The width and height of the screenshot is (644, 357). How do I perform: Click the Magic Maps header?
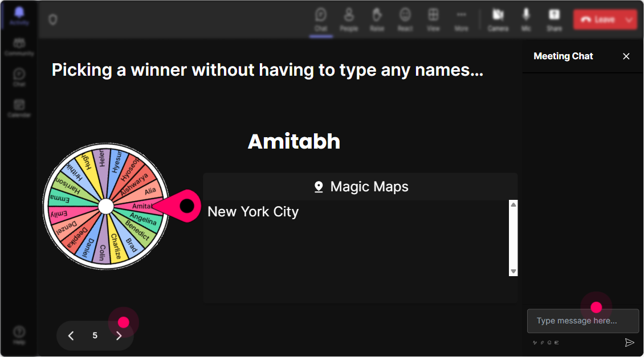coord(360,187)
